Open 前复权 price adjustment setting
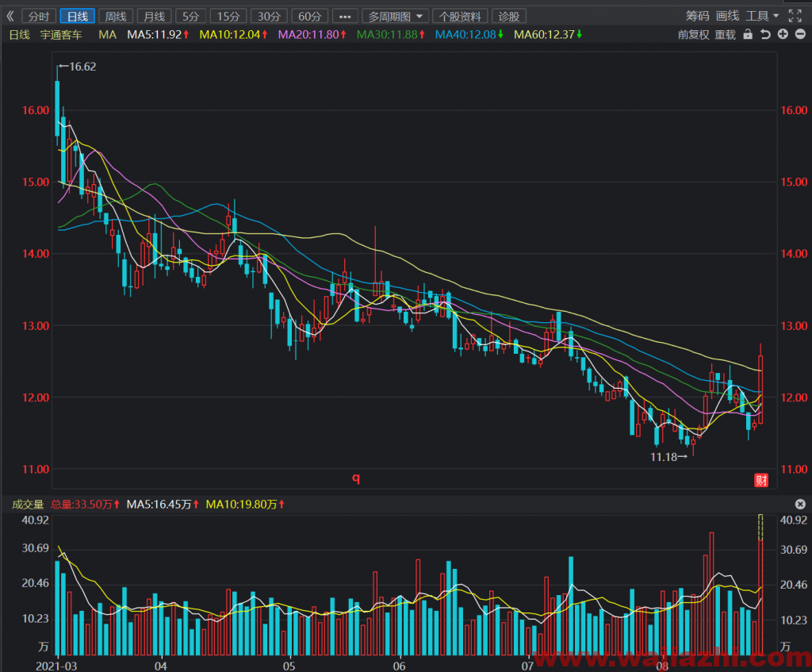The height and width of the screenshot is (672, 812). coord(693,35)
